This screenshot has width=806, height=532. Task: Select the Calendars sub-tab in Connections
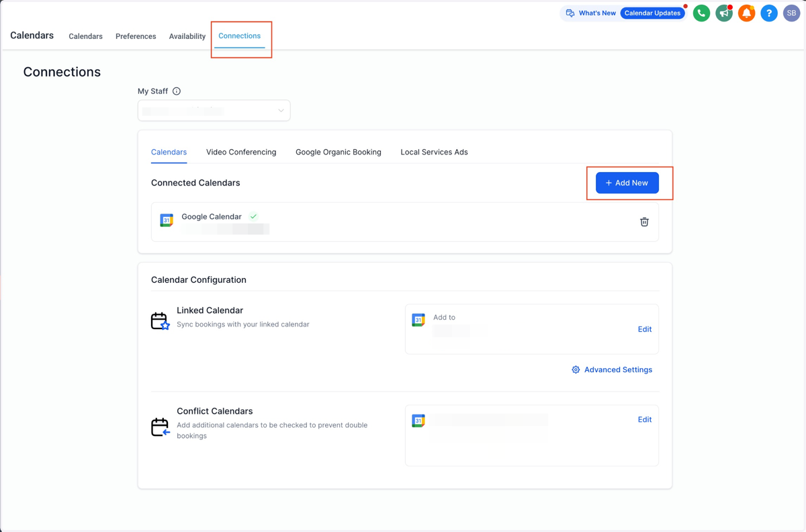click(x=169, y=152)
